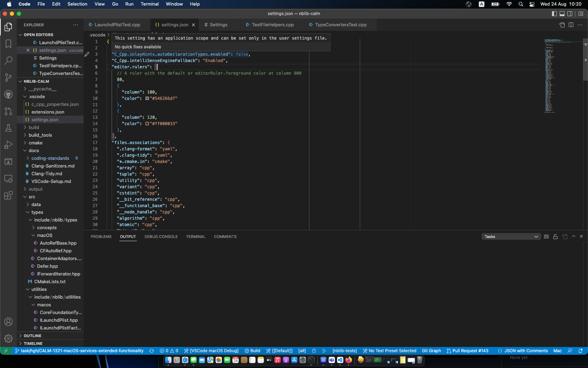The height and width of the screenshot is (368, 588).
Task: Click the #ff000033 color swatch
Action: [147, 124]
